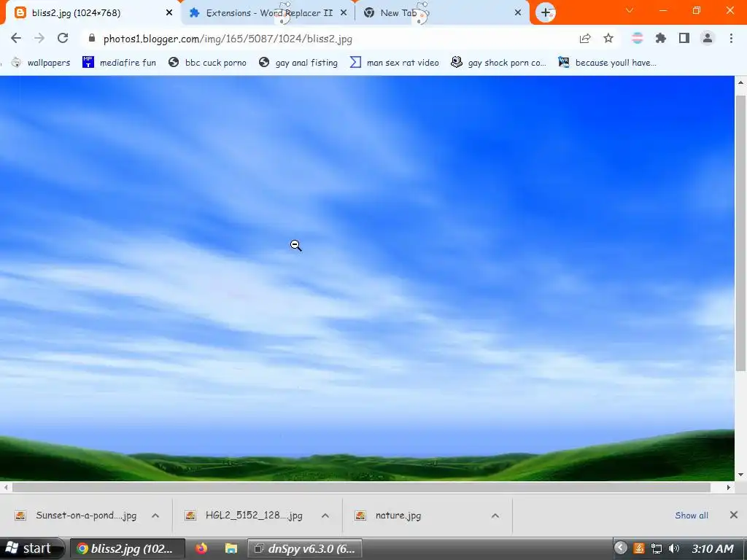
Task: Open downloaded Sunset-on-a-pond....jpg file
Action: (86, 516)
